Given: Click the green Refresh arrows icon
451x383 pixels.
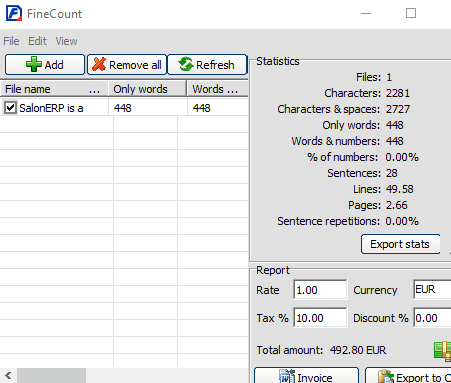Looking at the screenshot, I should coord(186,64).
